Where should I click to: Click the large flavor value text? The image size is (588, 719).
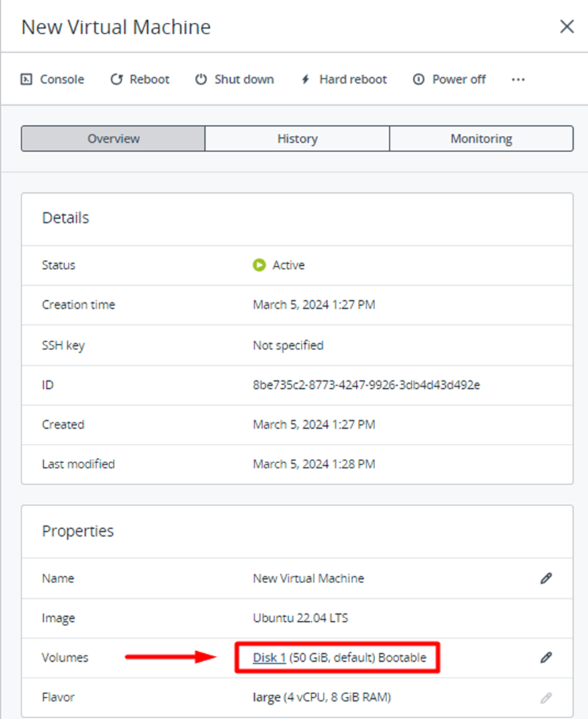(266, 697)
